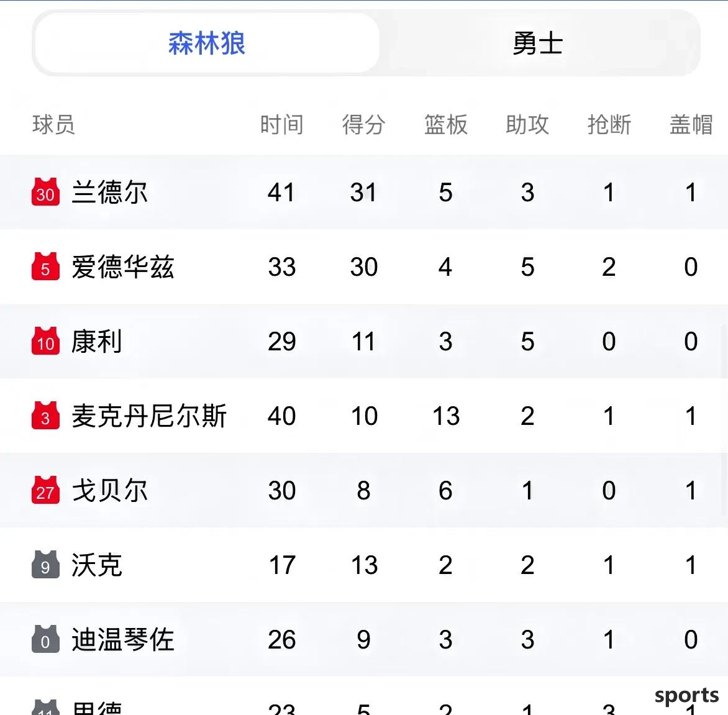This screenshot has width=728, height=715.
Task: Open player 爱德华兹 profile
Action: pos(123,266)
